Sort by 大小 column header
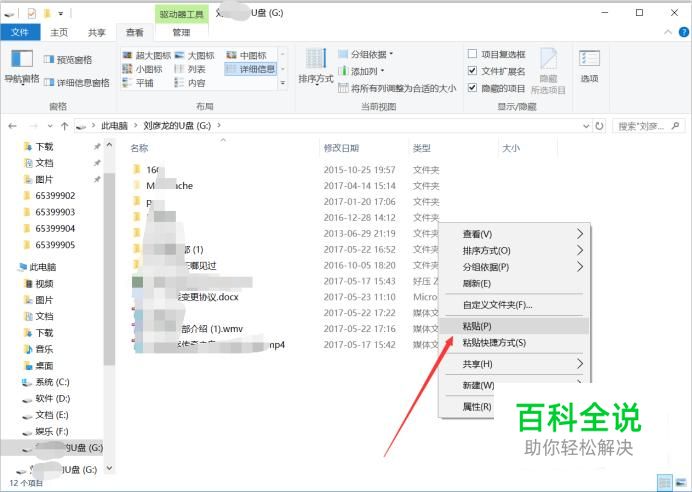The width and height of the screenshot is (692, 492). click(511, 148)
